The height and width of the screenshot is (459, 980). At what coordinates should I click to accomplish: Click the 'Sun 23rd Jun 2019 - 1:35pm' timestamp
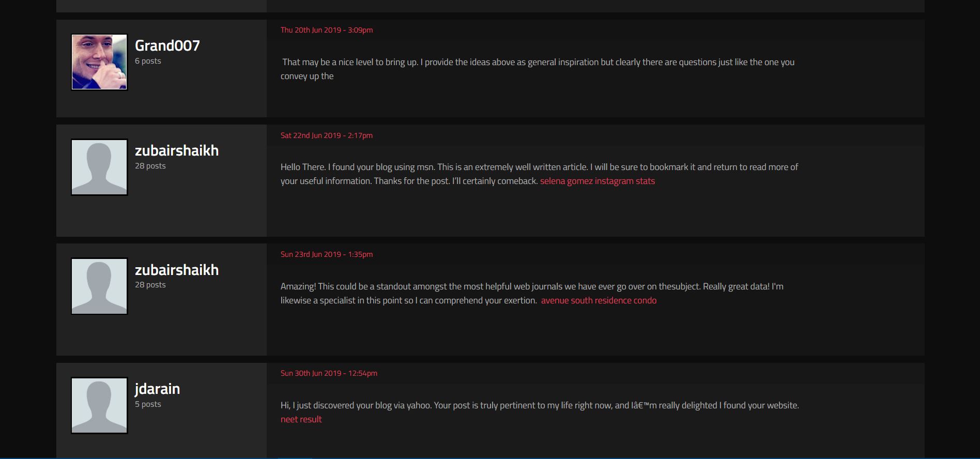(x=327, y=254)
